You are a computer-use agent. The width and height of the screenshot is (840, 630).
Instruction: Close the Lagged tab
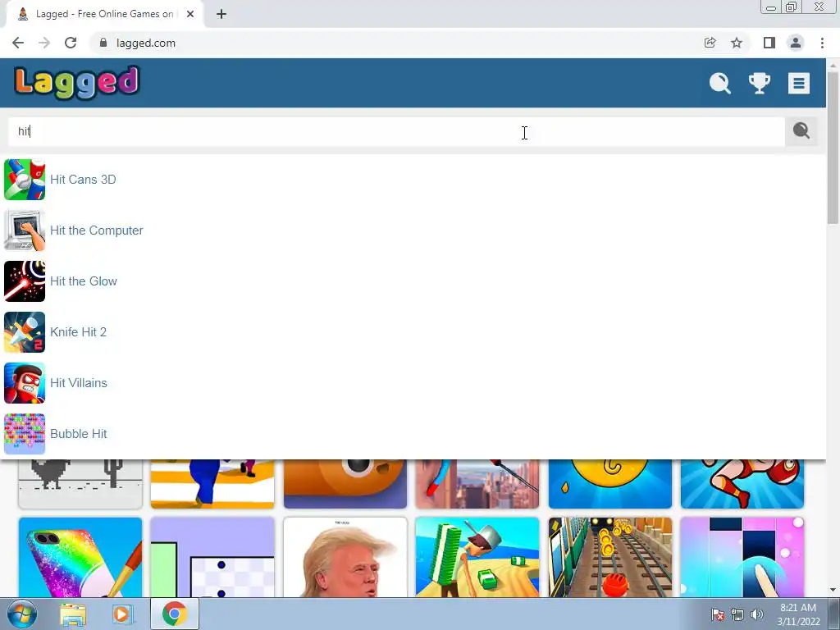point(190,14)
